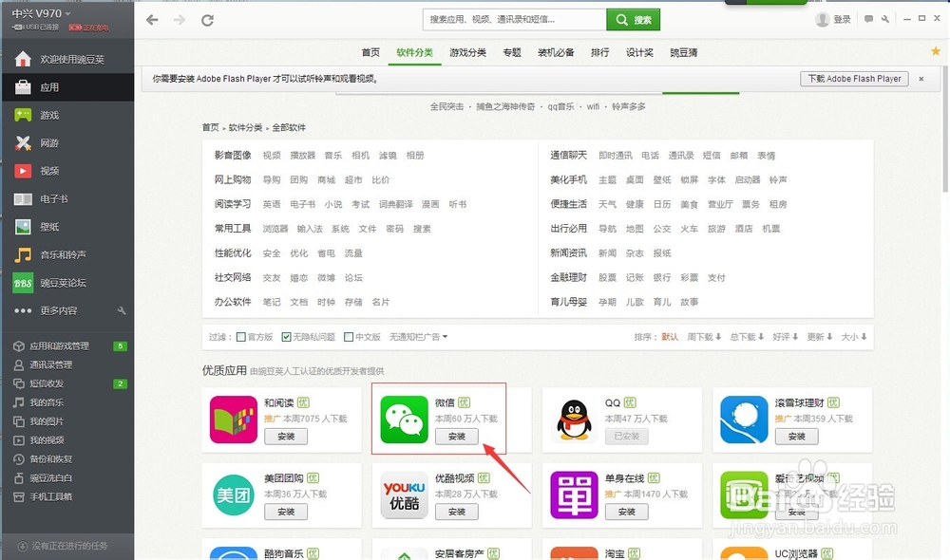Sort apps by 周下载
The width and height of the screenshot is (950, 560).
(704, 337)
